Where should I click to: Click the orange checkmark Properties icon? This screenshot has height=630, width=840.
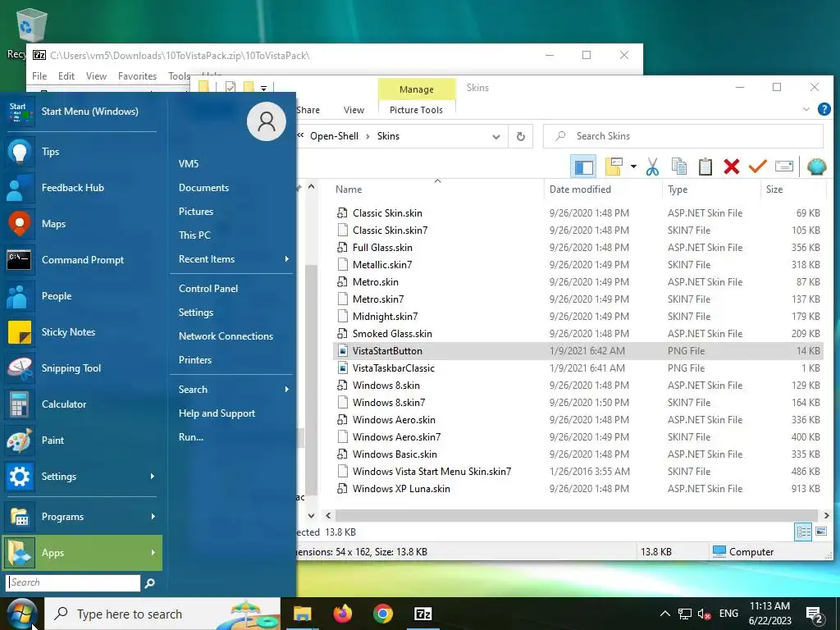757,167
